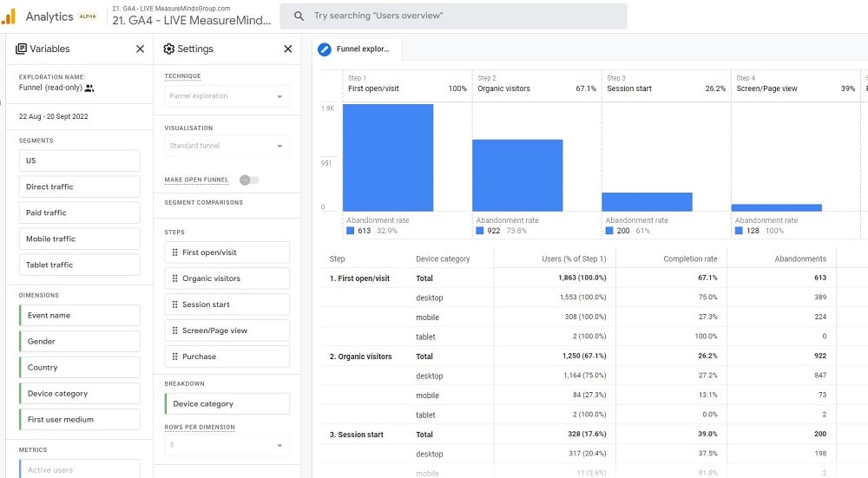Screen dimensions: 868x478
Task: Click the Completion rate column header
Action: point(690,259)
